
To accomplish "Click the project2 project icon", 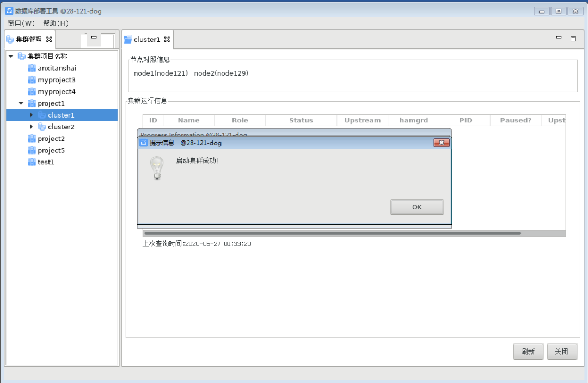I will (32, 139).
